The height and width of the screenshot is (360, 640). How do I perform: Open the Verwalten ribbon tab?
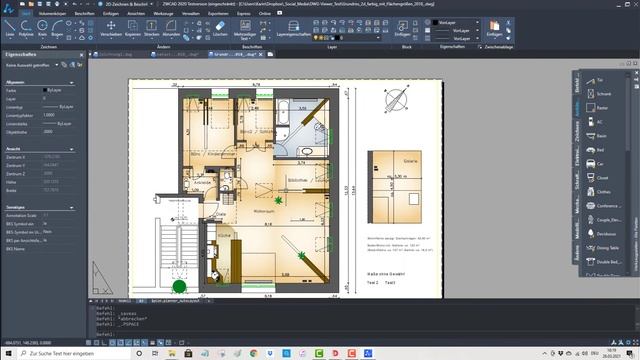coord(191,13)
